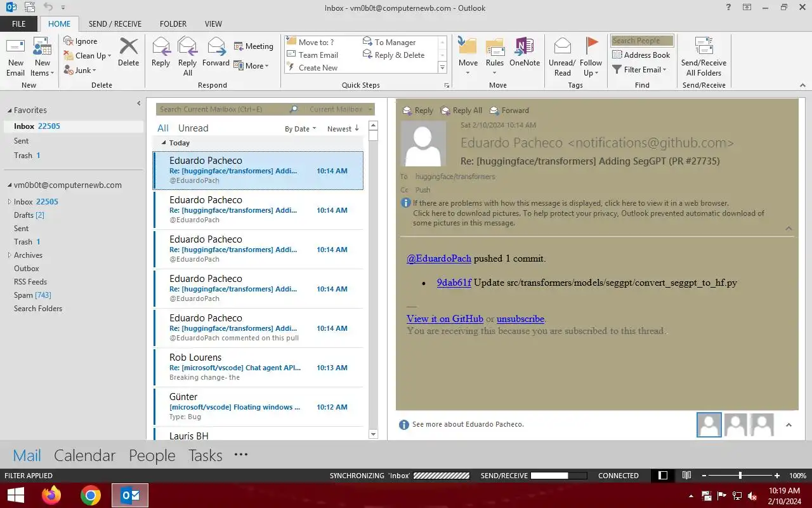Switch to the VIEW tab

pos(213,24)
